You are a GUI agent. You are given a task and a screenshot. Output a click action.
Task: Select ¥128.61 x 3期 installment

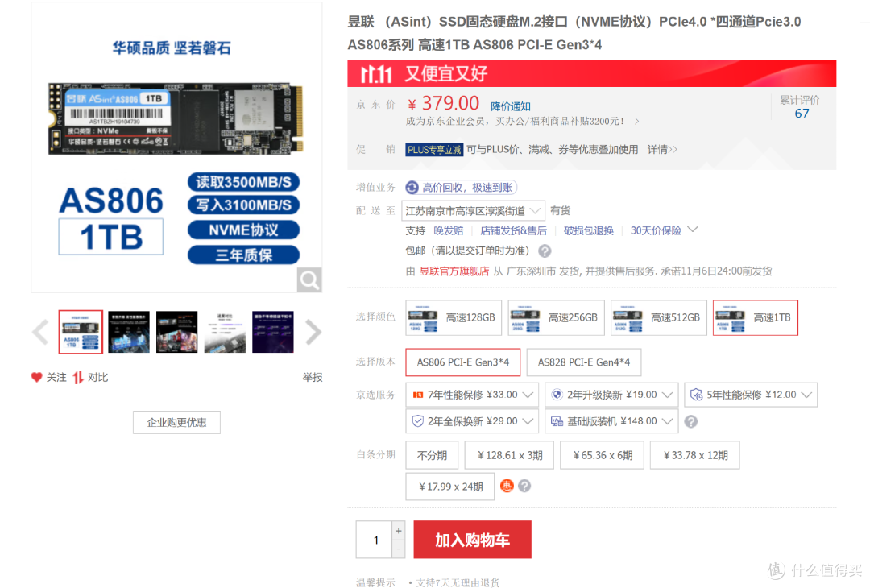click(509, 455)
